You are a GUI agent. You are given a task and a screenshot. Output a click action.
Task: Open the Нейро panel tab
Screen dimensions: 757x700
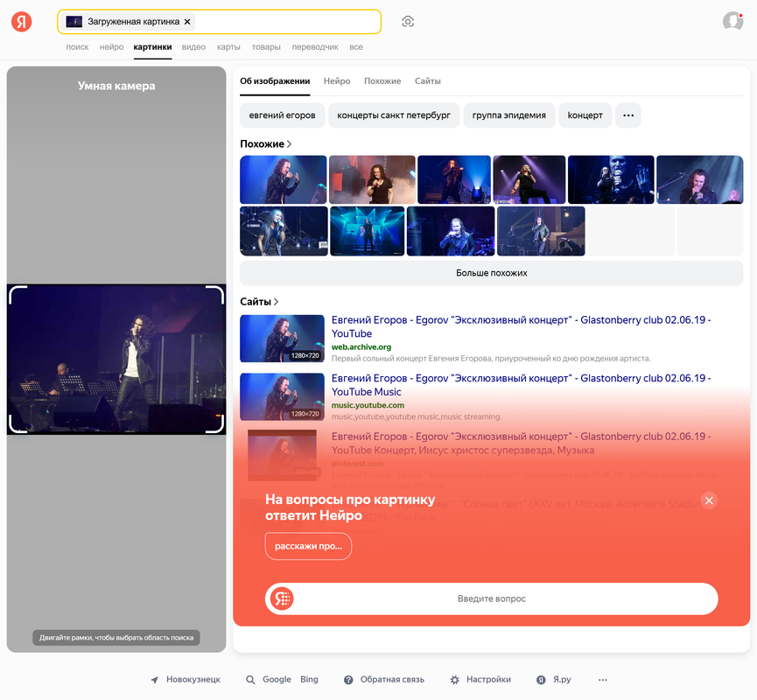pos(337,81)
